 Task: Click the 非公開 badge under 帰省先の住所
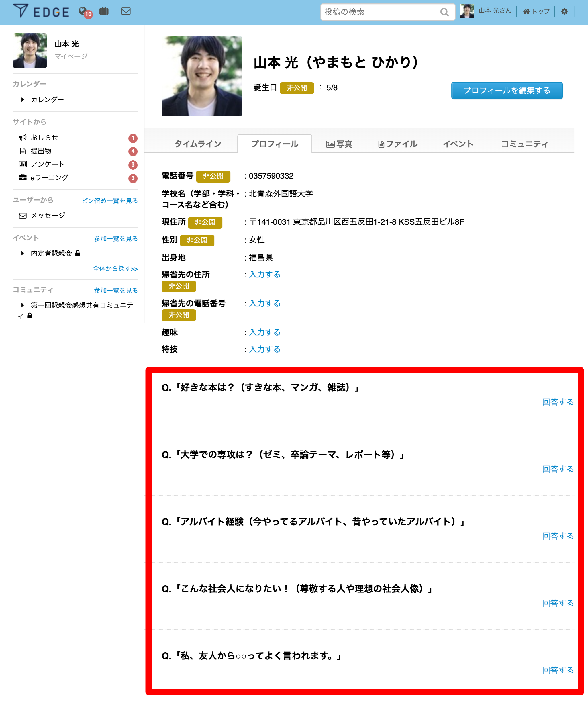coord(179,286)
